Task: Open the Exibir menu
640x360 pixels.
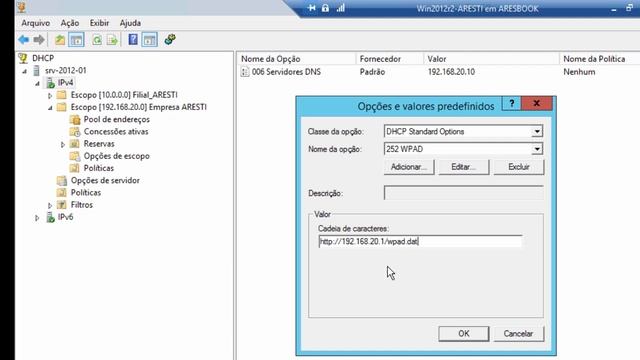Action: point(99,23)
